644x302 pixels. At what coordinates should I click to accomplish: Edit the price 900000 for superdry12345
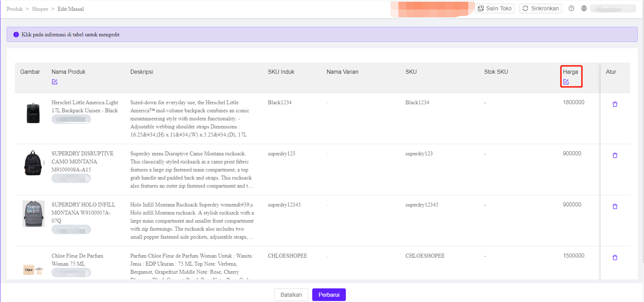(572, 205)
